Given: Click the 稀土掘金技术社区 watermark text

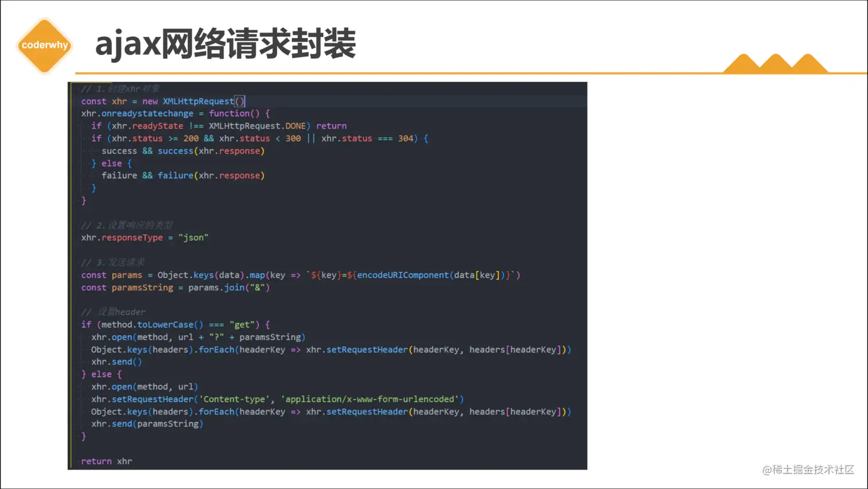Looking at the screenshot, I should pos(808,470).
